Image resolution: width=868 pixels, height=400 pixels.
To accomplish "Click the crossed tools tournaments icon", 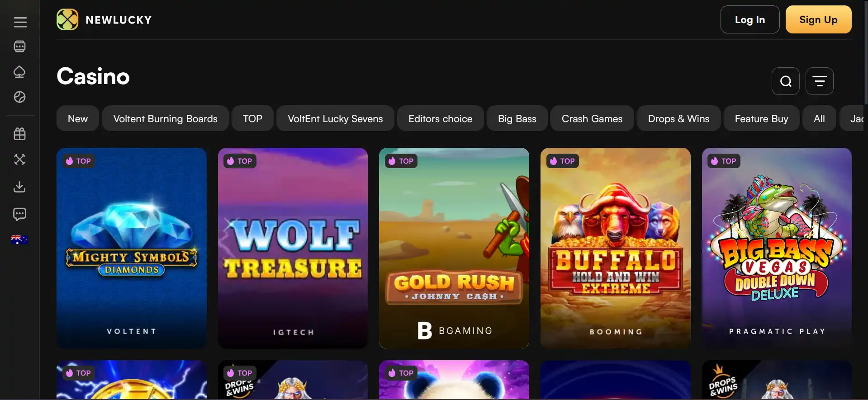I will (19, 159).
